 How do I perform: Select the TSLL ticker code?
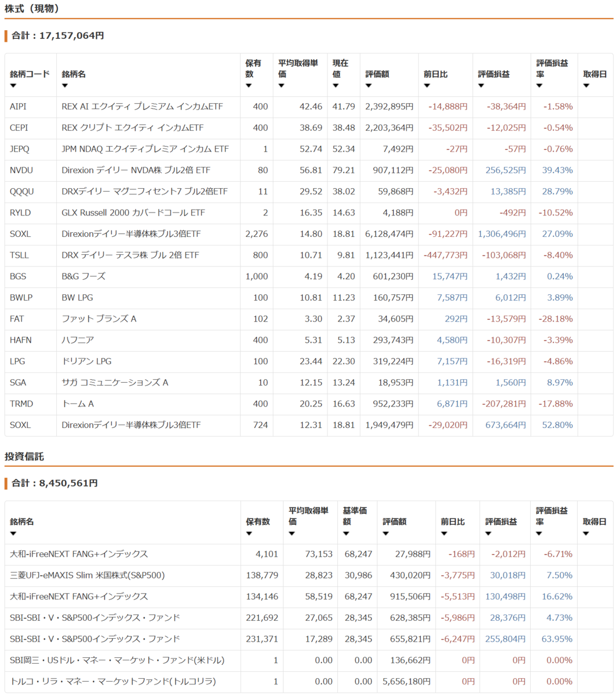point(19,255)
